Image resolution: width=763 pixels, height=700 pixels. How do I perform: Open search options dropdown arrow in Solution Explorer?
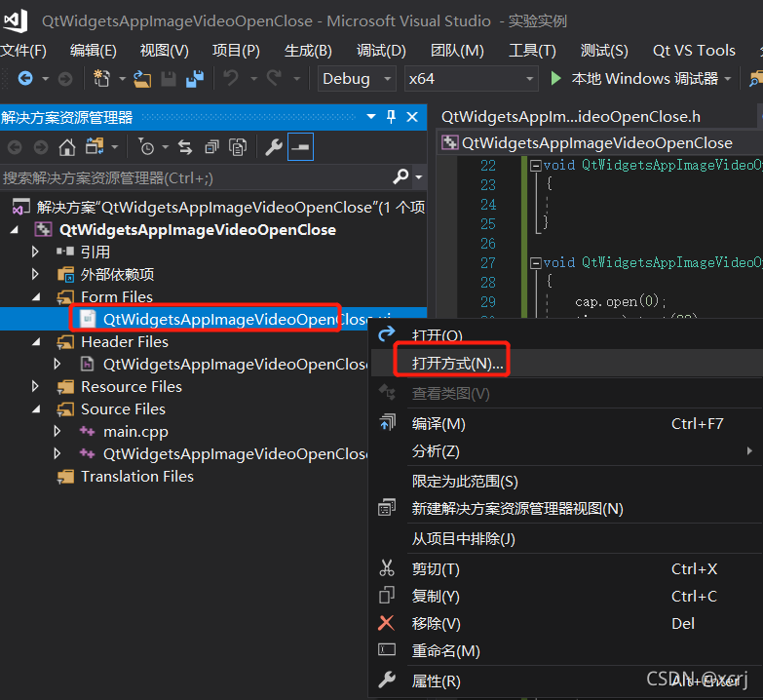click(419, 177)
